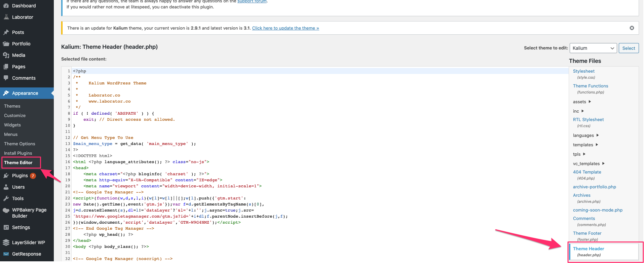The width and height of the screenshot is (644, 263).
Task: Click the Laborator flask icon
Action: (6, 17)
